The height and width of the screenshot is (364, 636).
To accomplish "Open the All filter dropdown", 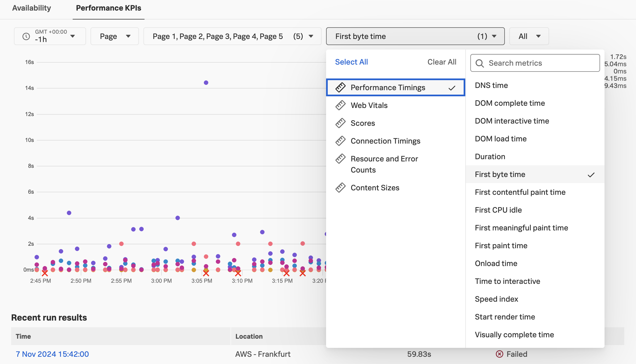I will (529, 36).
